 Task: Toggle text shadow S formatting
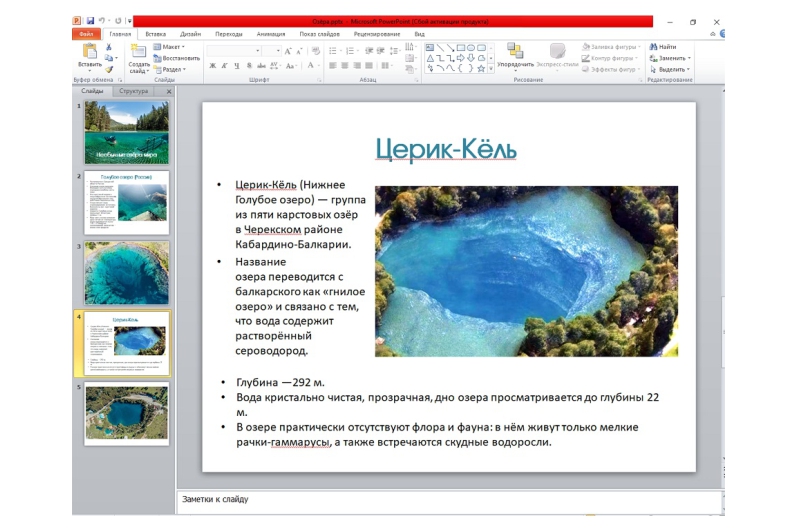(x=249, y=66)
